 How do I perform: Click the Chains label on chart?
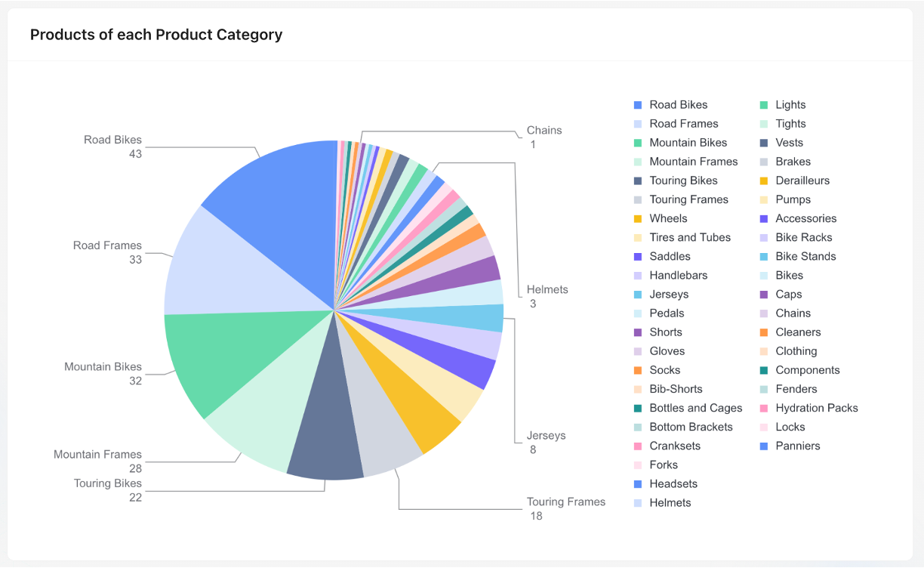pos(544,131)
